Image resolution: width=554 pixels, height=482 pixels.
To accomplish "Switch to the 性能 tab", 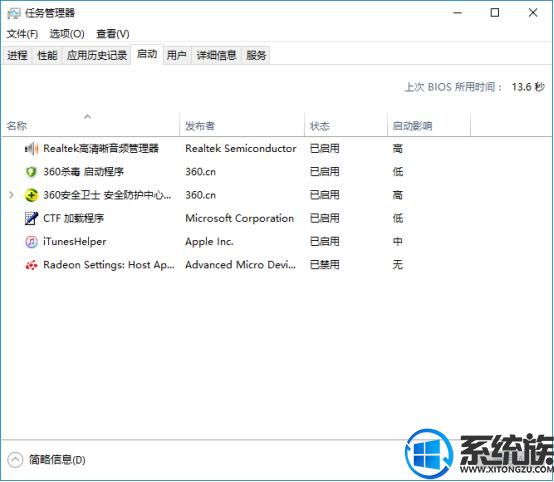I will click(47, 55).
